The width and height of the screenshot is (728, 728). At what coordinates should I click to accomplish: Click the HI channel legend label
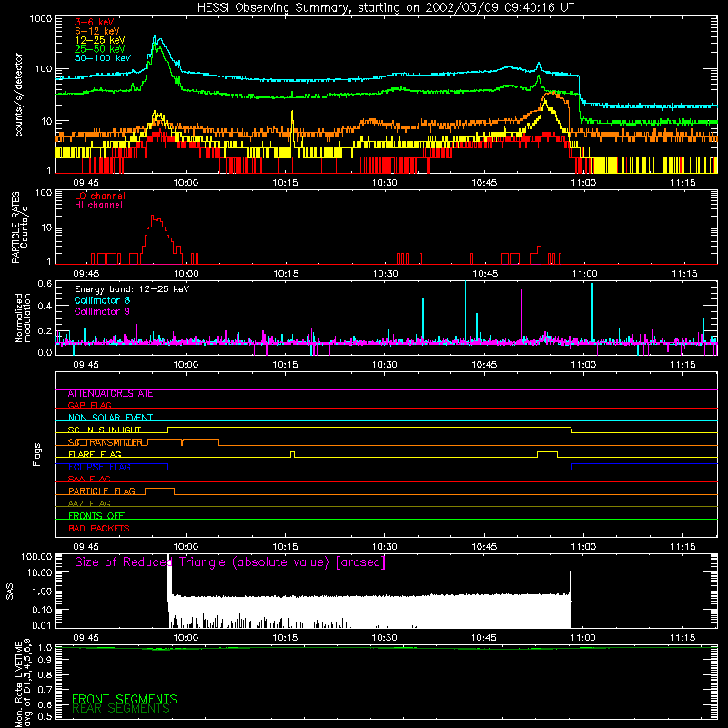coord(99,206)
